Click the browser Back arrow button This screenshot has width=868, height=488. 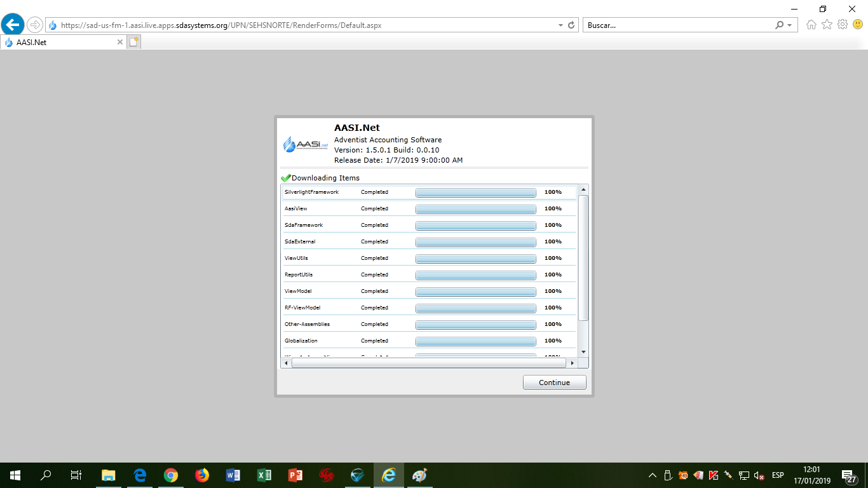tap(13, 25)
